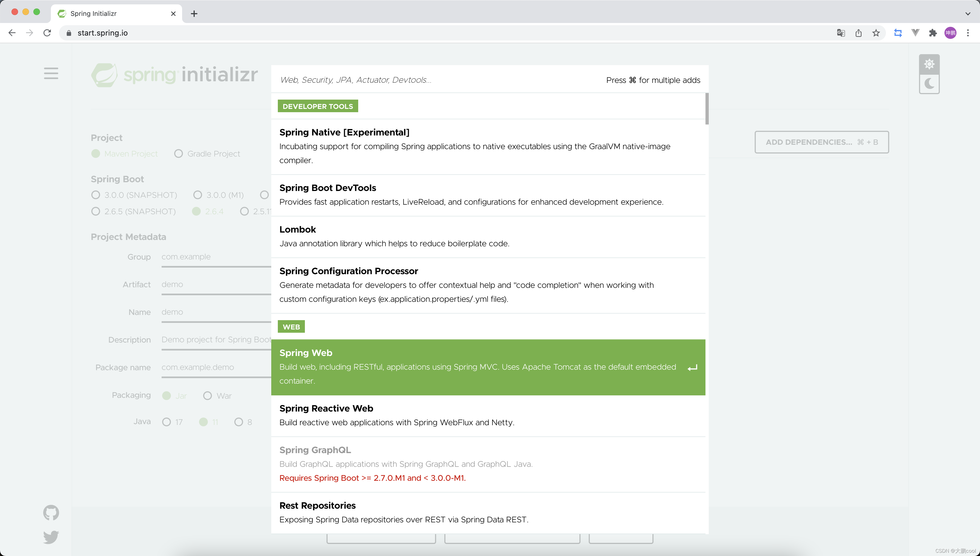Click the WEB category label
This screenshot has height=556, width=980.
tap(291, 327)
